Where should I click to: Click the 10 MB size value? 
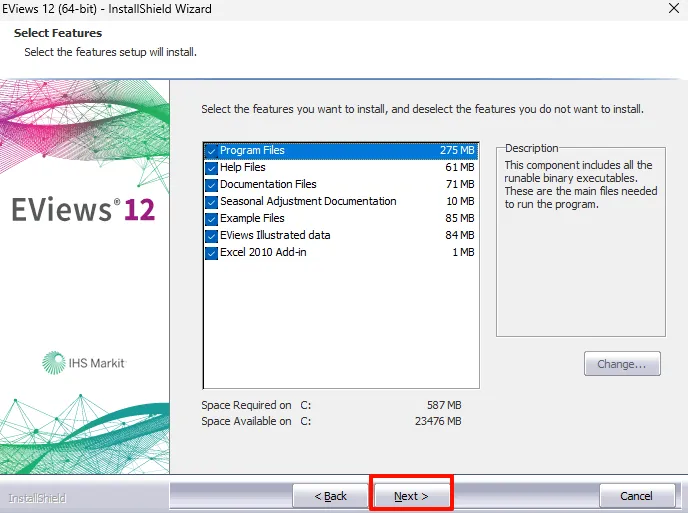click(460, 201)
